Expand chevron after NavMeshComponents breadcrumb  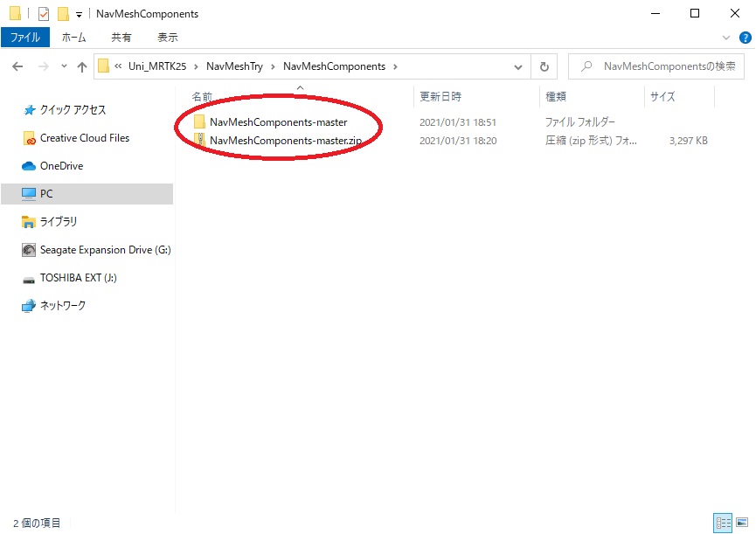pyautogui.click(x=395, y=66)
